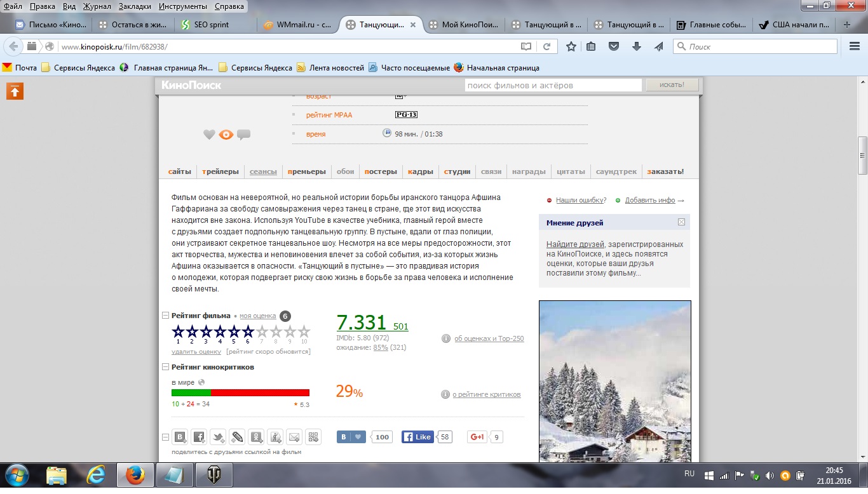Click the QR code share icon

[x=313, y=437]
